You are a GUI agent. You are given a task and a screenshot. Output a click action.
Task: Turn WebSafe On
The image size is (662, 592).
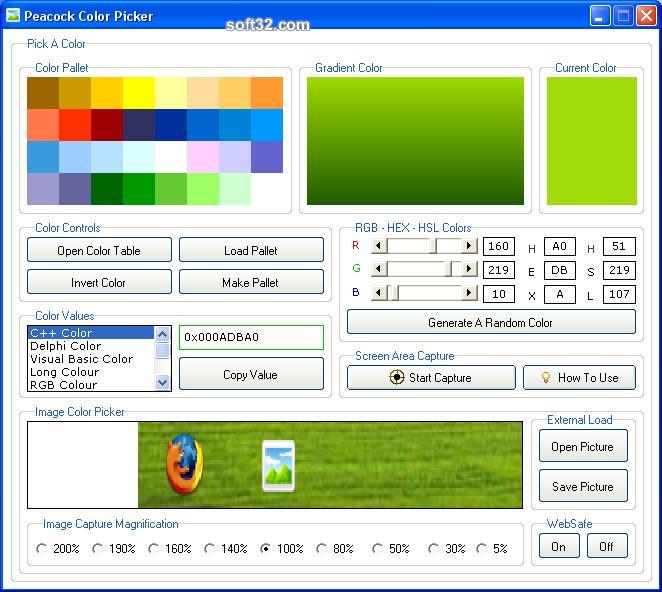pyautogui.click(x=559, y=546)
